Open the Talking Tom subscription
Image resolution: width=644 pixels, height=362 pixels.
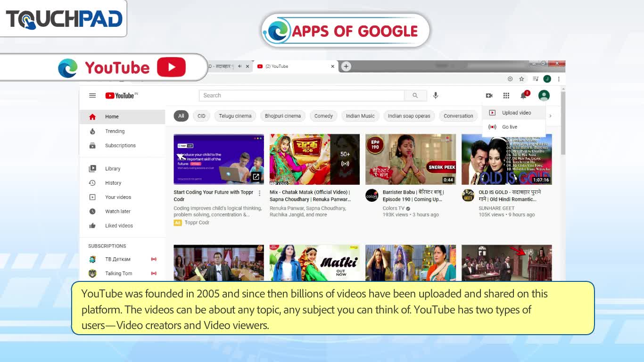122,273
